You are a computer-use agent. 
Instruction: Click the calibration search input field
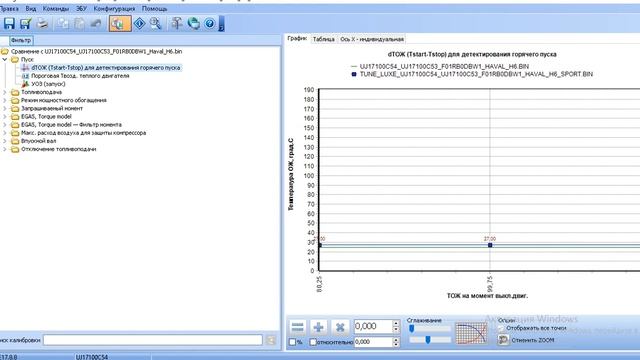[153, 340]
